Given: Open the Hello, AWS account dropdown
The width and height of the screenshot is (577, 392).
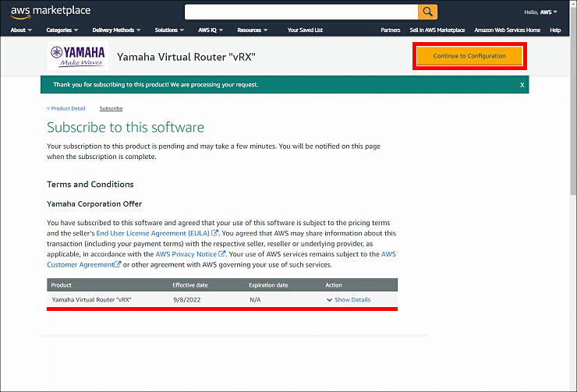Looking at the screenshot, I should coord(540,12).
